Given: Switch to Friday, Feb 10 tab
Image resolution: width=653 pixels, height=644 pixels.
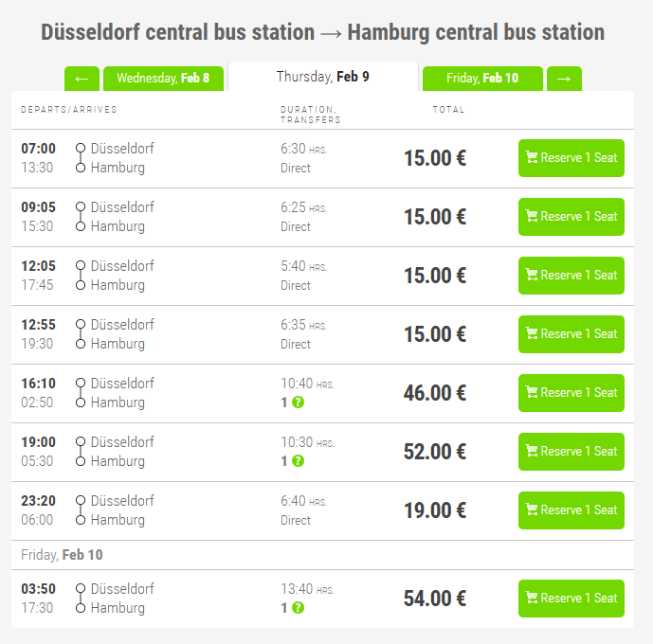Looking at the screenshot, I should (482, 79).
